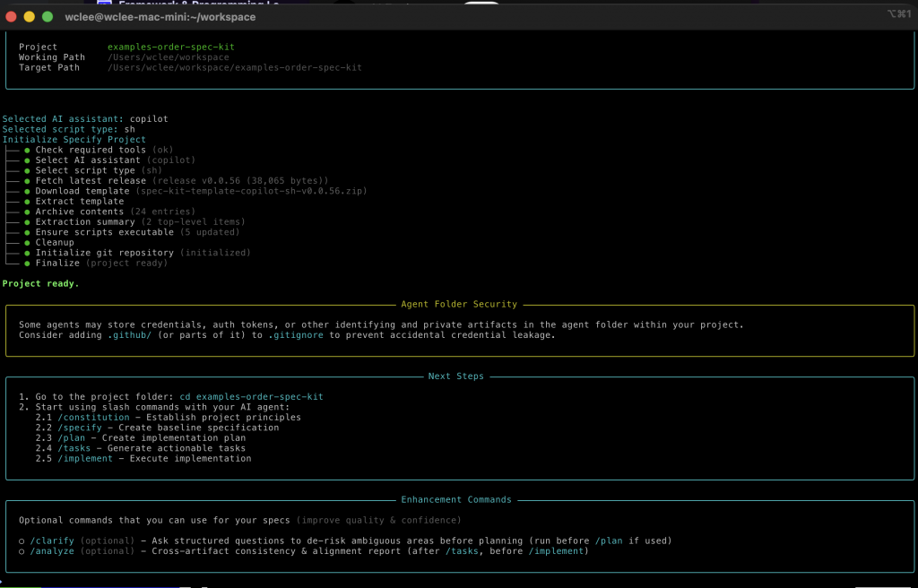Click the '(24 entries)' archive contents note
Screen dimensions: 918x588
(x=162, y=212)
